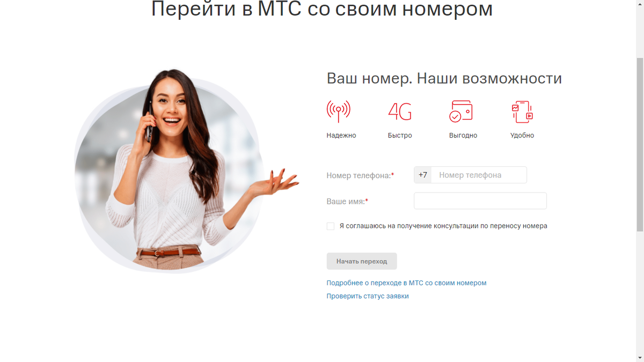
Task: Click the scrollbar down arrow
Action: click(640, 358)
